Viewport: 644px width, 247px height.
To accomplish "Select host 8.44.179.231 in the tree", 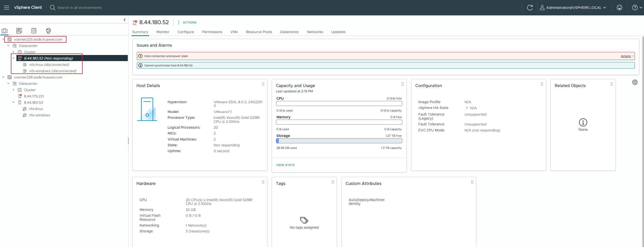I will tap(34, 96).
